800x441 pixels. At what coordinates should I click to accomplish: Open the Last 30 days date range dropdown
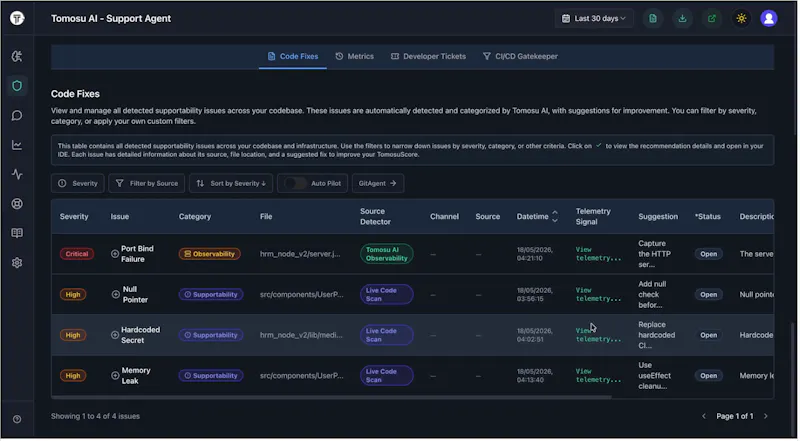[x=595, y=18]
